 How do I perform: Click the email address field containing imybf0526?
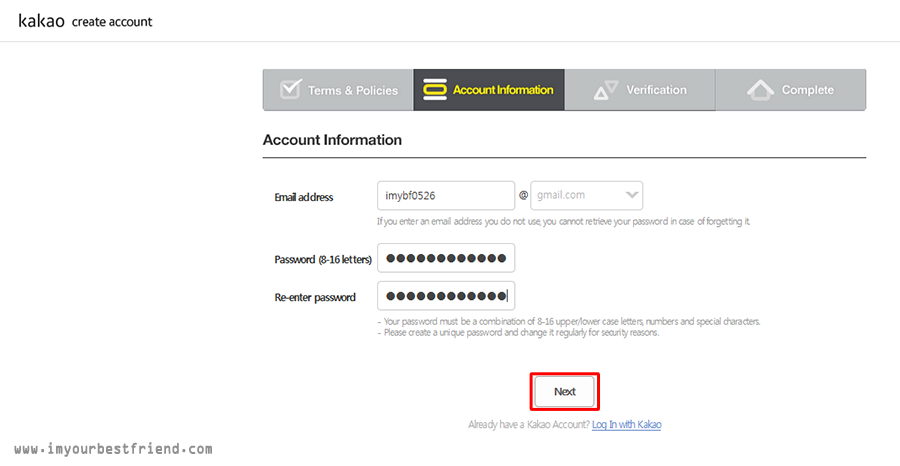point(446,196)
